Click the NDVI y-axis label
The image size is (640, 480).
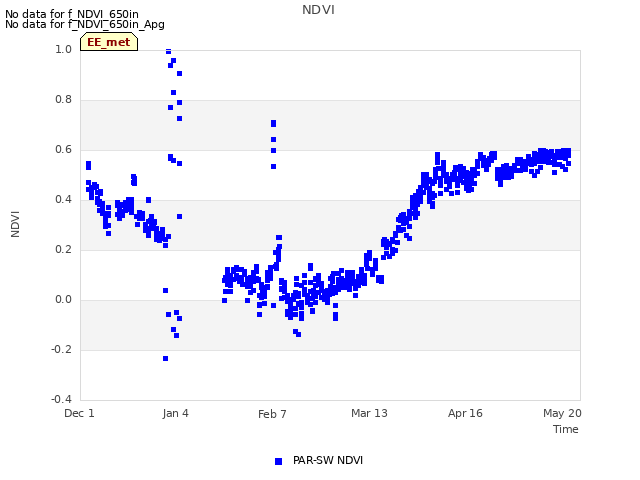[15, 224]
